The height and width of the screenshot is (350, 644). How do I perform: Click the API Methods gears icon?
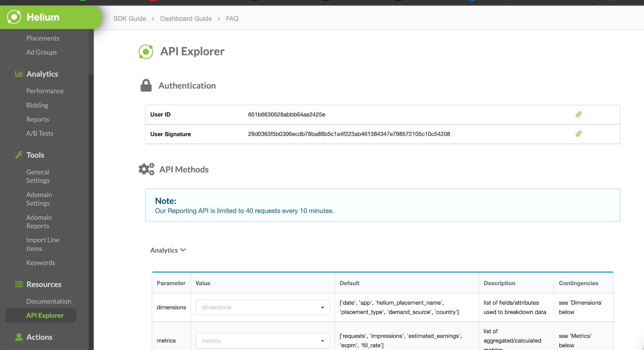(147, 169)
